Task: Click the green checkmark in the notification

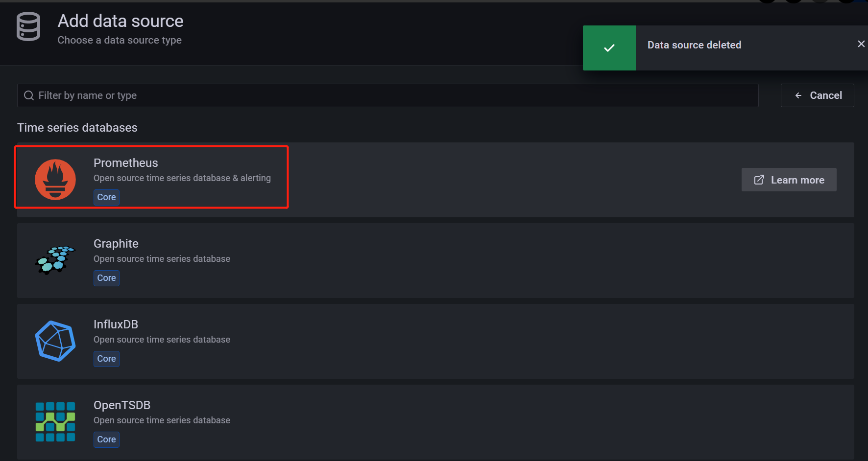Action: (609, 48)
